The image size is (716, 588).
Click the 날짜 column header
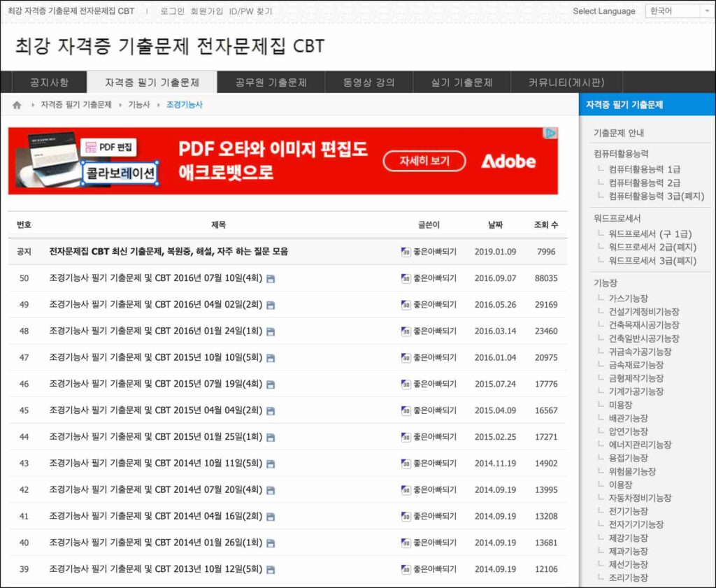point(495,224)
